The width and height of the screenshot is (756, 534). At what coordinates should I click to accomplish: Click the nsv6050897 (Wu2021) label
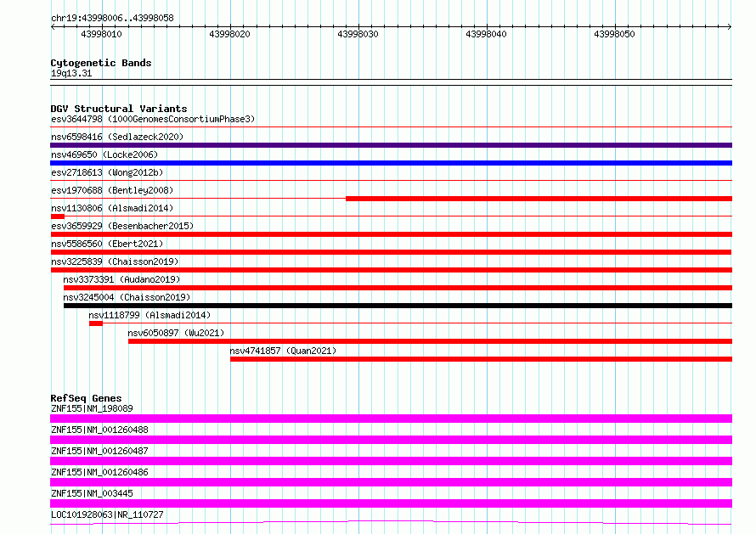(x=176, y=333)
